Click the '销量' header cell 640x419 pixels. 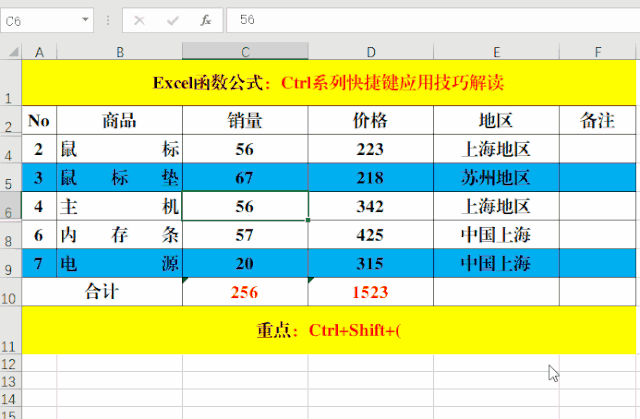point(245,120)
